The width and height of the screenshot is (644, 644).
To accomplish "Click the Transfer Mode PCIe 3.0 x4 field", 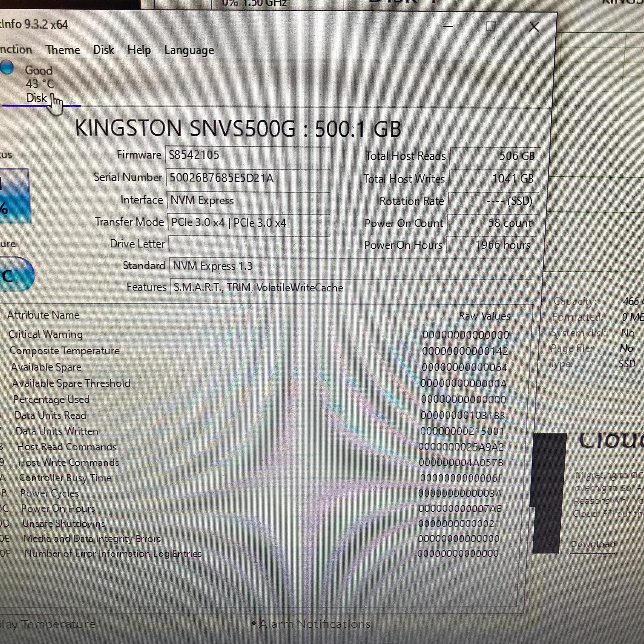I will pos(249,223).
